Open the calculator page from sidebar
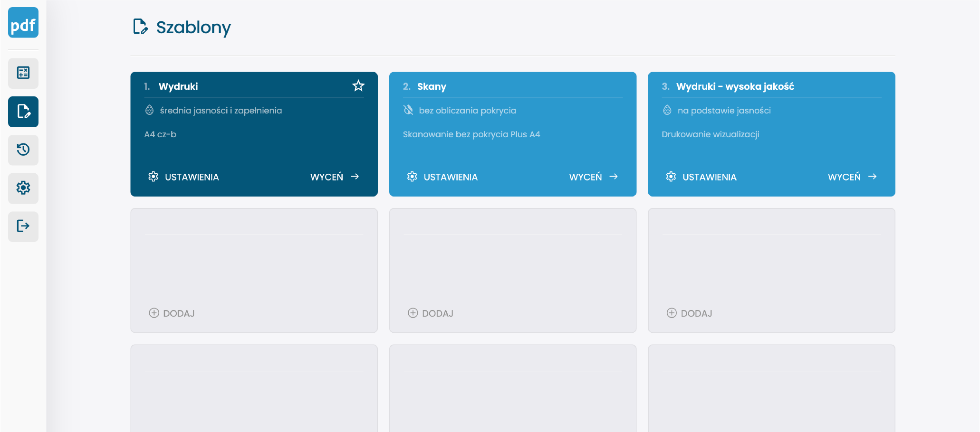This screenshot has width=980, height=432. (x=23, y=73)
